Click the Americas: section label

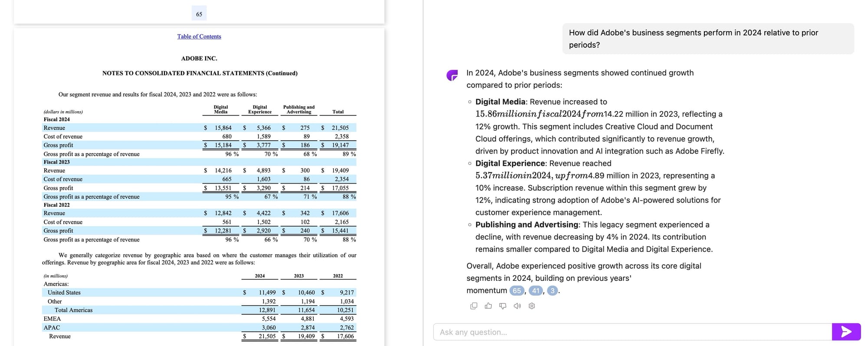[56, 284]
